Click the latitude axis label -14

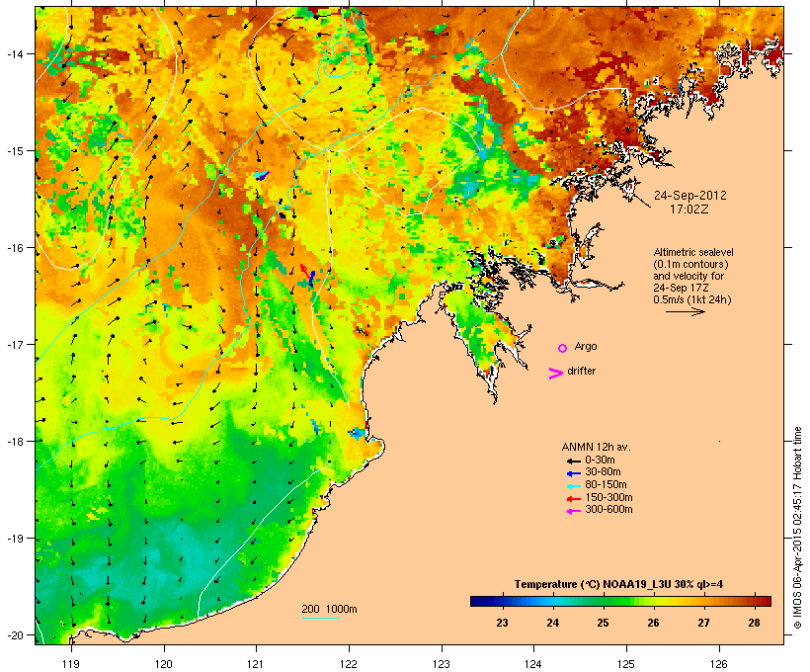(x=14, y=53)
